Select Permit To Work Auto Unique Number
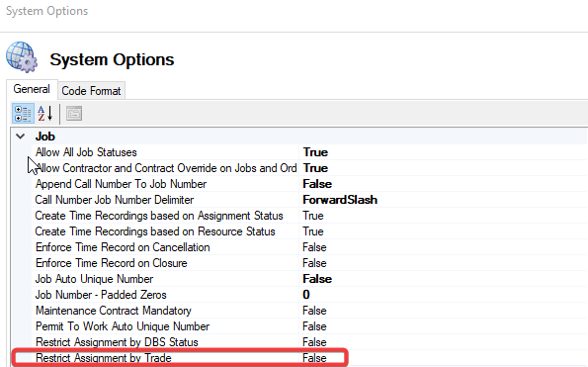 coord(123,326)
